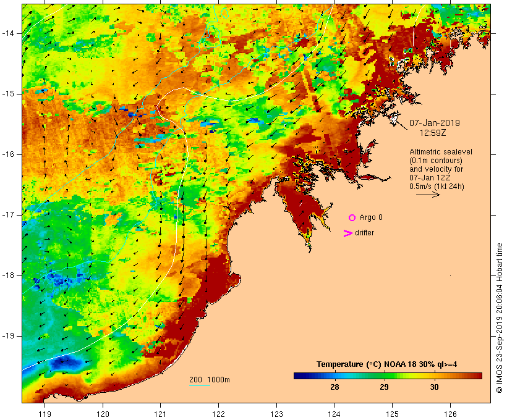The height and width of the screenshot is (420, 507).
Task: Click the '07-Jan 12Z' text
Action: point(430,178)
